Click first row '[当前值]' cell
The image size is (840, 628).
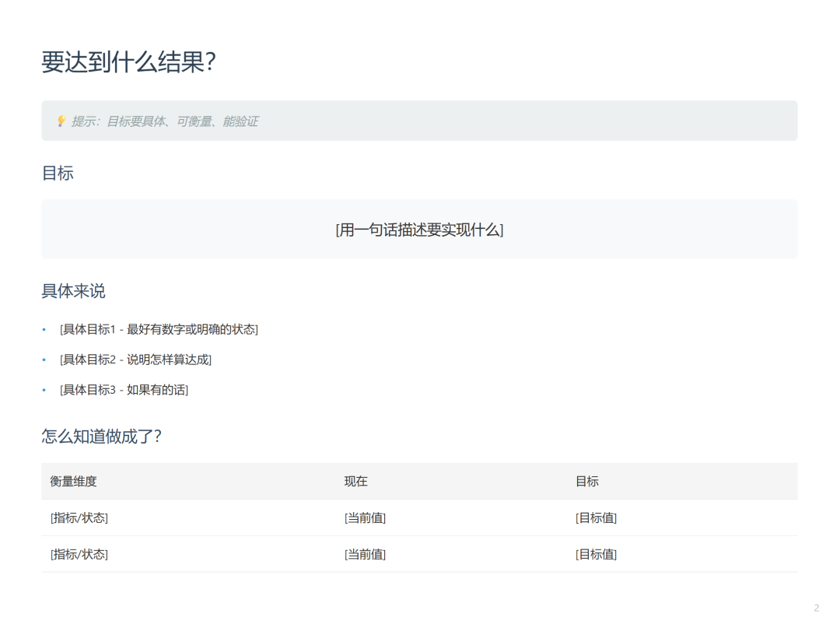tap(365, 517)
